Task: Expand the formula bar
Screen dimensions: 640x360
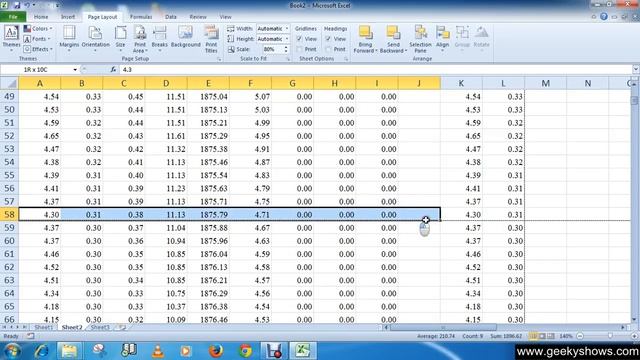Action: [636, 70]
